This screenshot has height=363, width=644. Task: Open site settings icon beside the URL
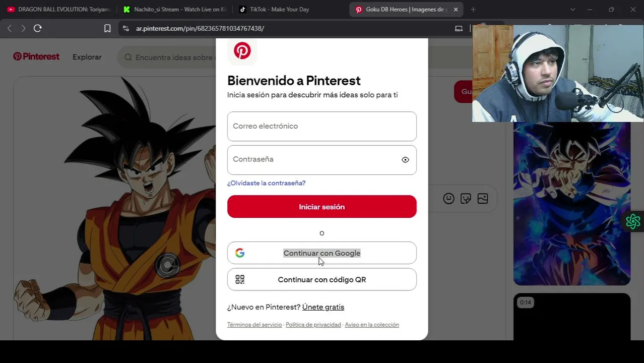click(126, 28)
